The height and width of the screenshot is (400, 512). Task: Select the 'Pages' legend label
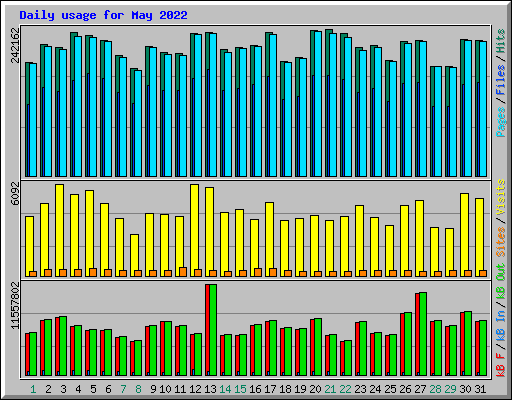(501, 122)
